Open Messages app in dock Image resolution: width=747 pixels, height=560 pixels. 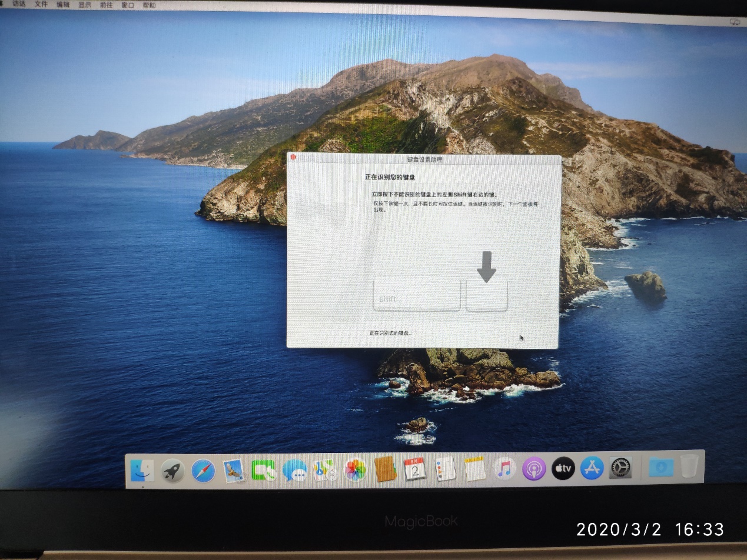294,470
